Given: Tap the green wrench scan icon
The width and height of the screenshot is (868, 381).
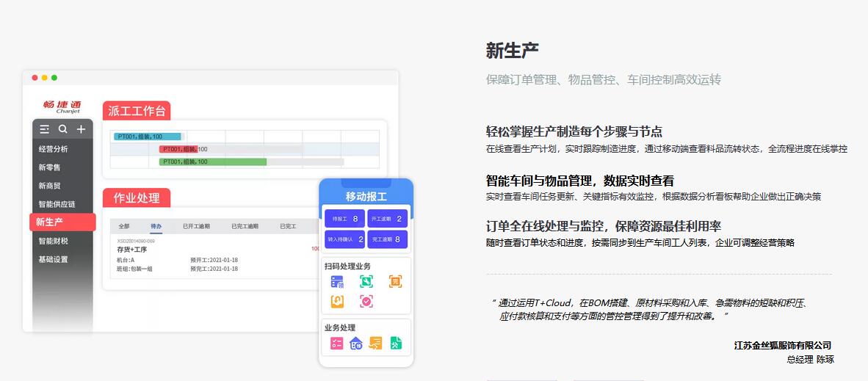Looking at the screenshot, I should coord(366,282).
